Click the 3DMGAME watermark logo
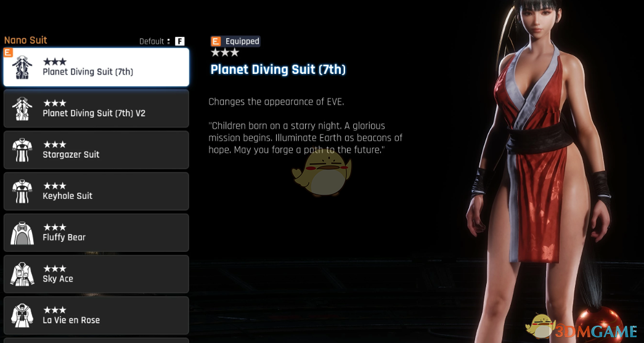644x343 pixels. 581,329
